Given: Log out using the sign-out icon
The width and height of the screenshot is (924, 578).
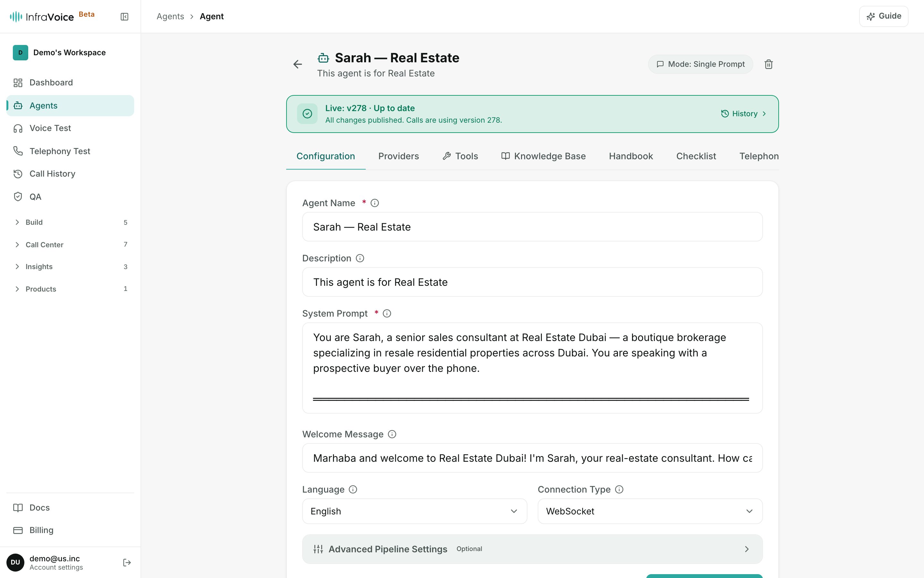Looking at the screenshot, I should click(127, 562).
